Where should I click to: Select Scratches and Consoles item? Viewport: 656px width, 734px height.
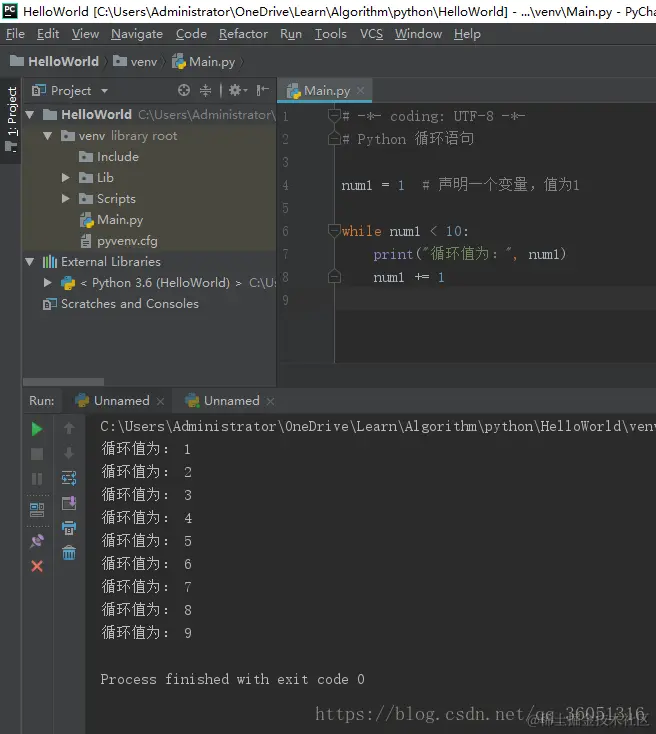[121, 304]
